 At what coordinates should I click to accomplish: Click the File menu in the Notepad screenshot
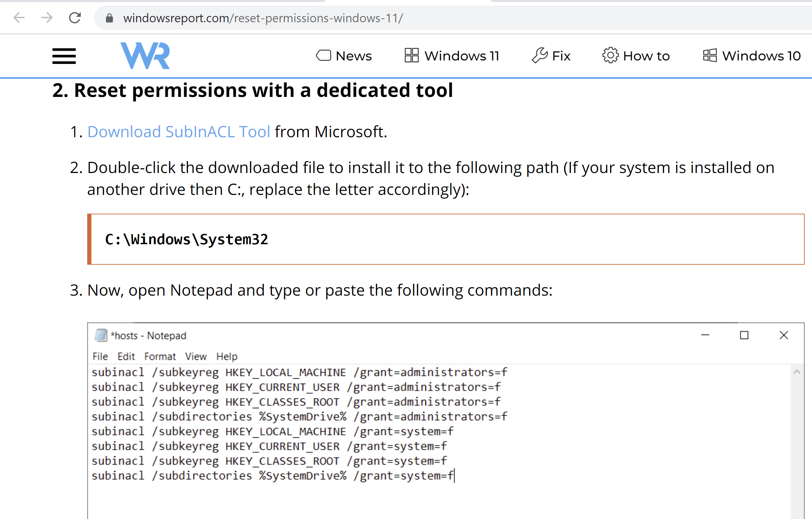click(x=100, y=356)
